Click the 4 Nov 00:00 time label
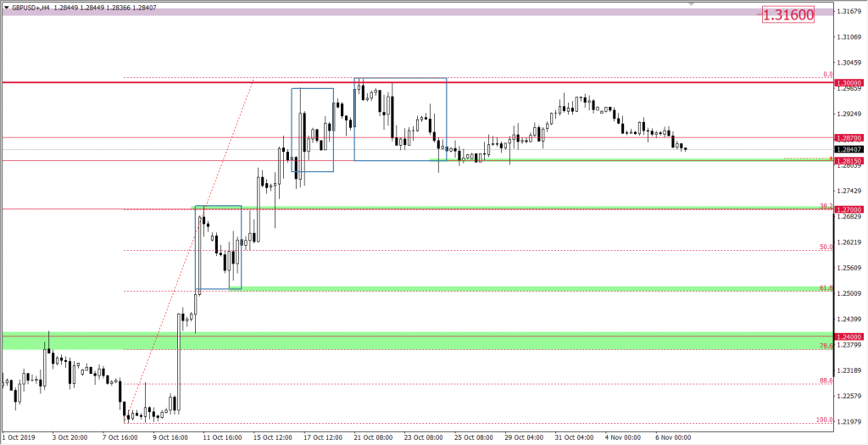Viewport: 868px width, 445px height. pyautogui.click(x=623, y=437)
